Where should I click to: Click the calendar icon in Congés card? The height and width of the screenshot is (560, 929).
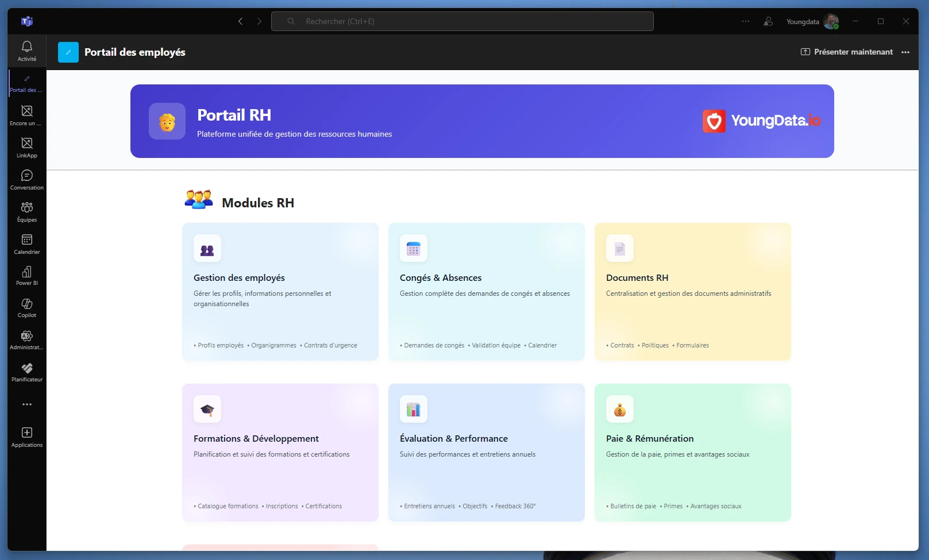pos(414,248)
